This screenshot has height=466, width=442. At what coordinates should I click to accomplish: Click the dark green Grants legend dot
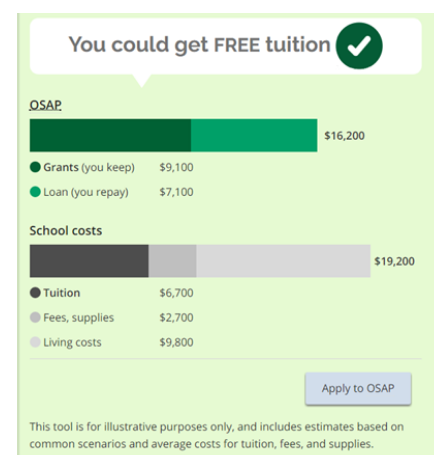pyautogui.click(x=35, y=167)
